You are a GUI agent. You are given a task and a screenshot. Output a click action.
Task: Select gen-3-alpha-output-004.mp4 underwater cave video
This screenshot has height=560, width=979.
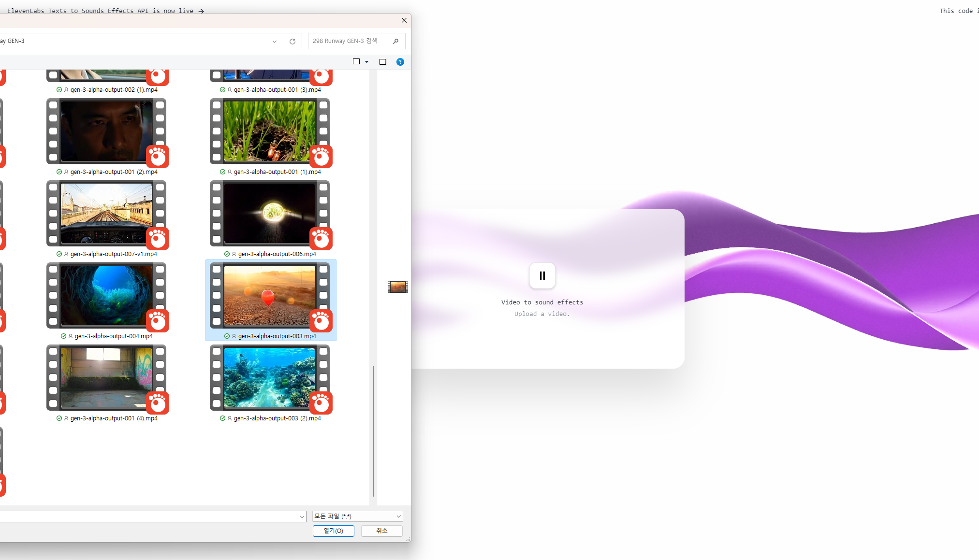click(107, 296)
